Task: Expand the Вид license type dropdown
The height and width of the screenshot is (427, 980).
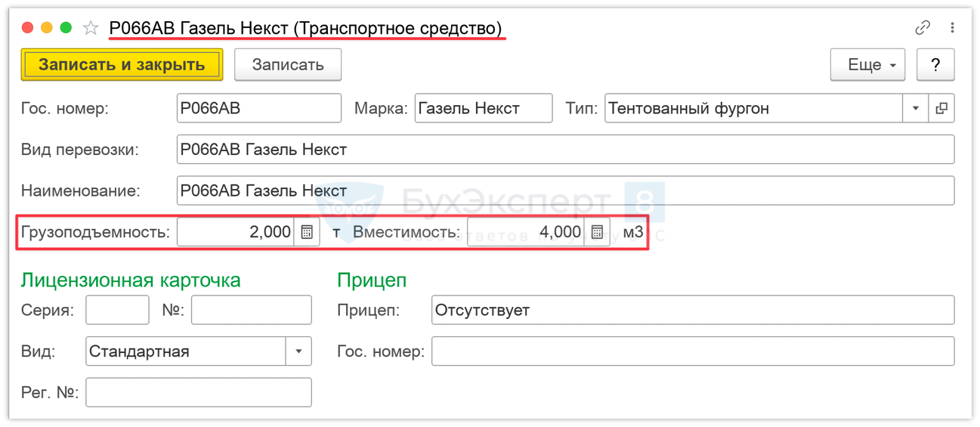Action: tap(298, 351)
